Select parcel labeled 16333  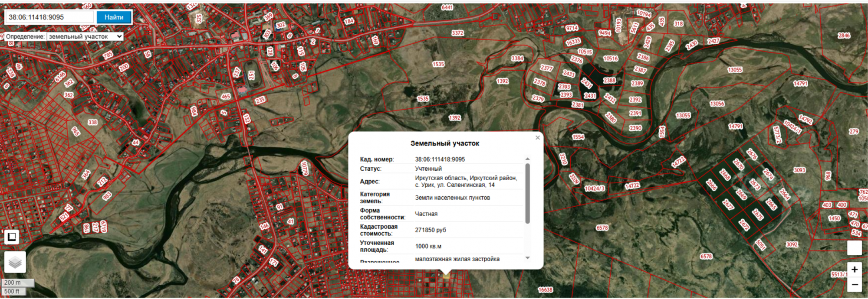(x=573, y=42)
